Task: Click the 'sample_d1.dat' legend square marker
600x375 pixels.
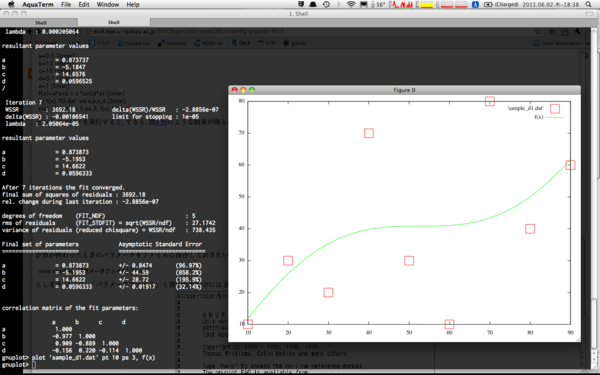Action: (x=555, y=109)
